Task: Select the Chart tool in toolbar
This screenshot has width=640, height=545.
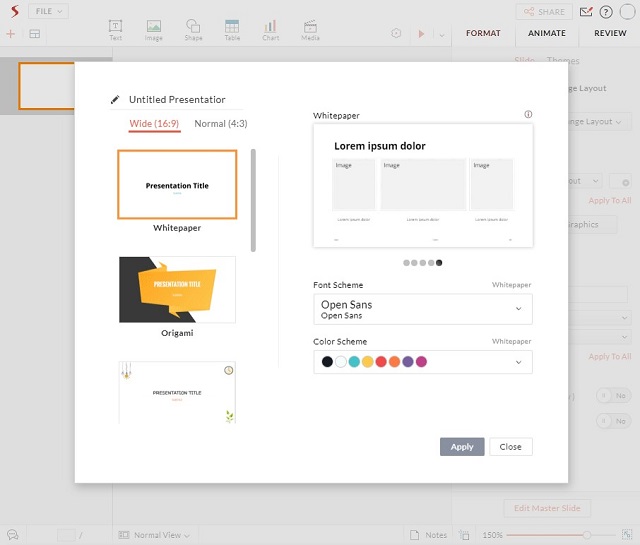Action: pos(270,29)
